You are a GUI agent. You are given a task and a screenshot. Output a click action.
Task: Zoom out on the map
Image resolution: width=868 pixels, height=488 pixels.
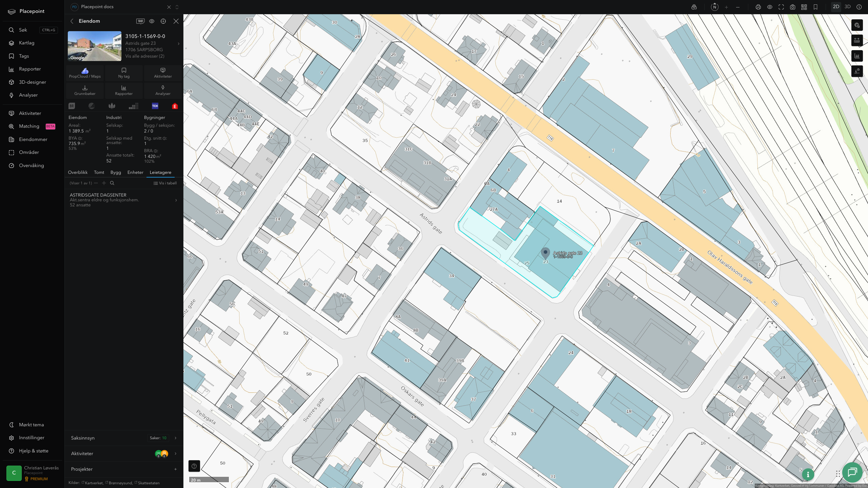[x=738, y=7]
